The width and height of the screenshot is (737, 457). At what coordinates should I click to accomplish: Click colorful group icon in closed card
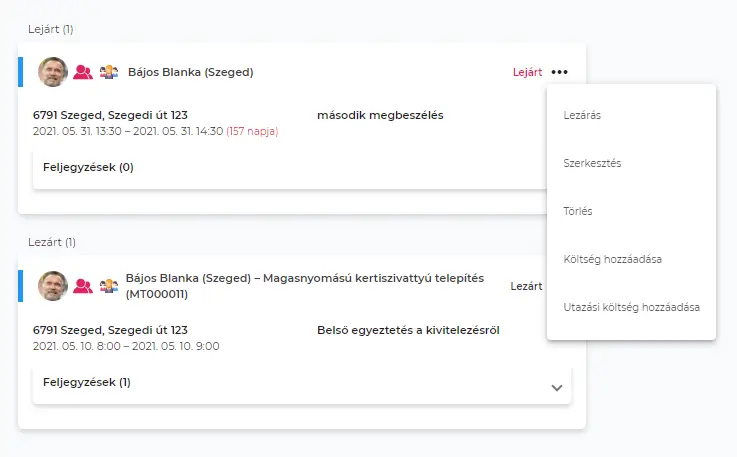[x=108, y=286]
